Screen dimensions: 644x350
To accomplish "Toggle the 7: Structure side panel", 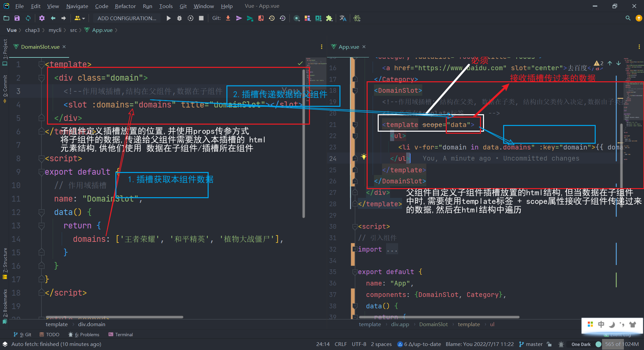I will [x=5, y=264].
